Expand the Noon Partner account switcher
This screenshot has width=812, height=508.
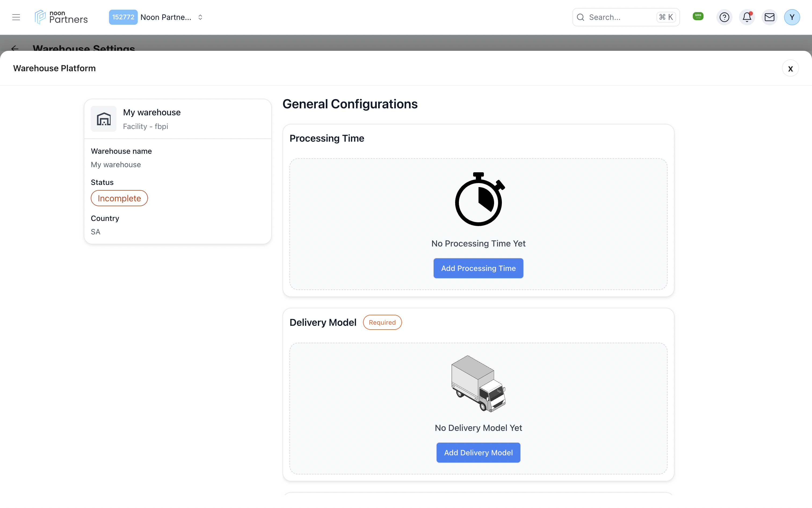(200, 17)
